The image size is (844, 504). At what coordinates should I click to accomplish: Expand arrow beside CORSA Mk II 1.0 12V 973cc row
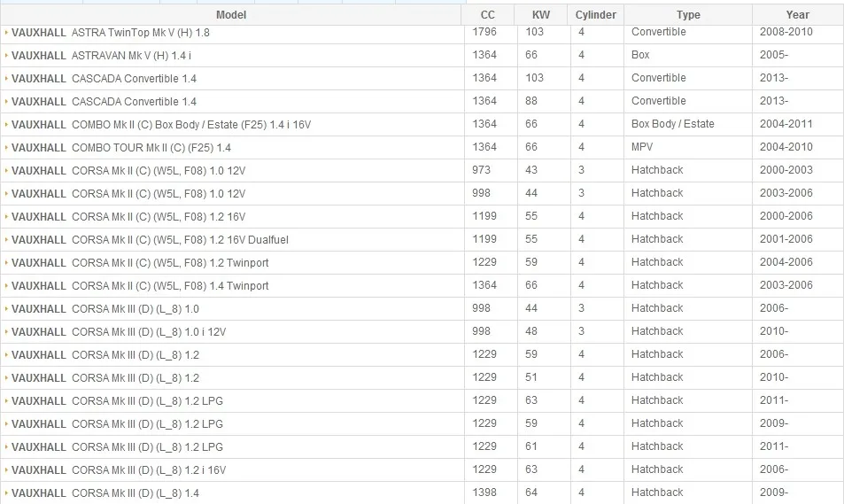point(6,171)
